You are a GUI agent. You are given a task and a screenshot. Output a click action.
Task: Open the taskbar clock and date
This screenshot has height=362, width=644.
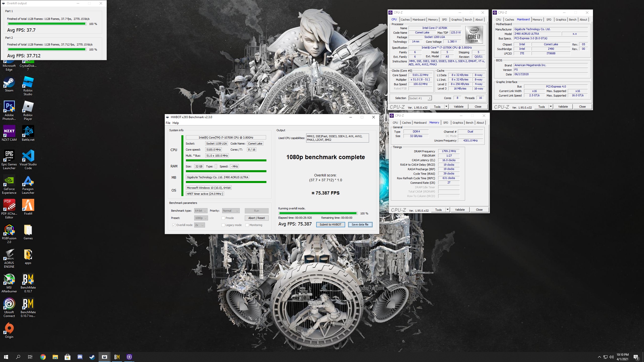[x=622, y=357]
